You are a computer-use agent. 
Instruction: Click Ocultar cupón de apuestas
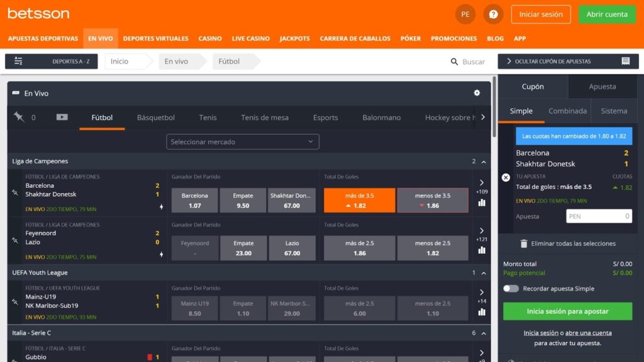[x=568, y=61]
